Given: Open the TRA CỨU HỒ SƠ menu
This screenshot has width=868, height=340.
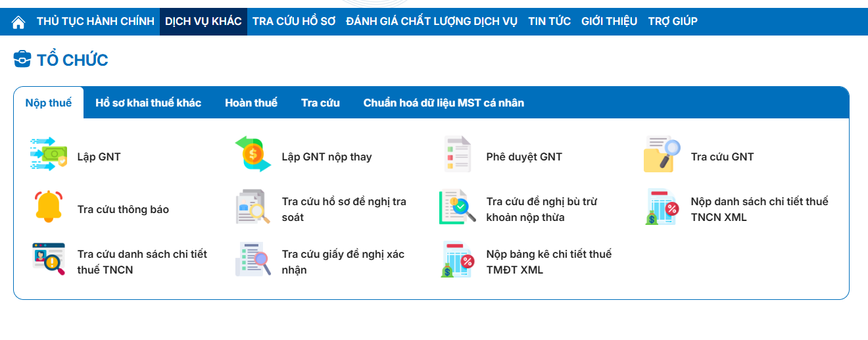Looking at the screenshot, I should point(294,21).
